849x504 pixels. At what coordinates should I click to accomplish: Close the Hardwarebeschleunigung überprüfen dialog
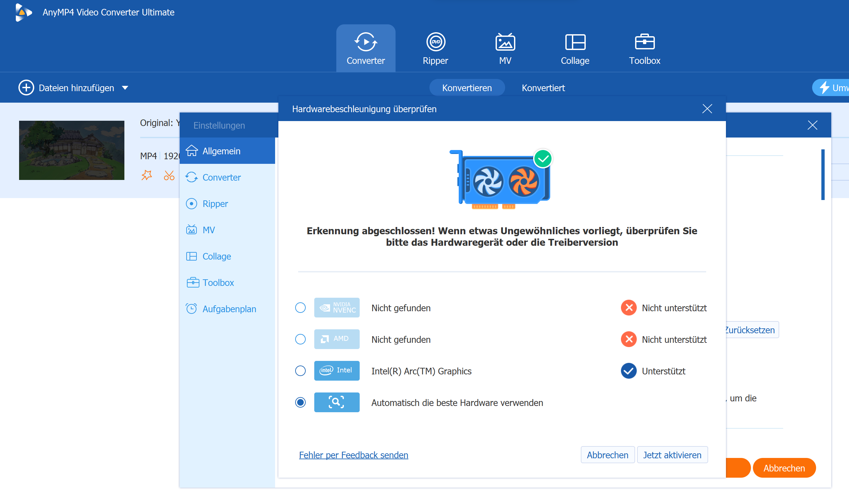pos(707,109)
